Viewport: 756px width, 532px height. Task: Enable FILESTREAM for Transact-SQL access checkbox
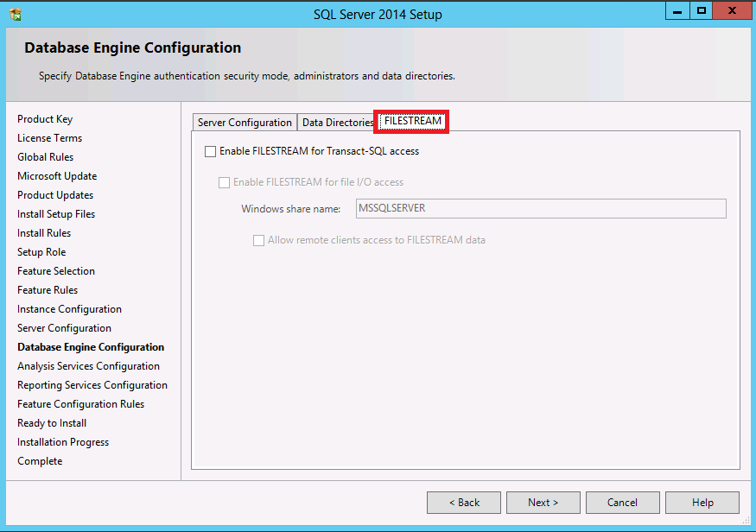click(x=210, y=152)
